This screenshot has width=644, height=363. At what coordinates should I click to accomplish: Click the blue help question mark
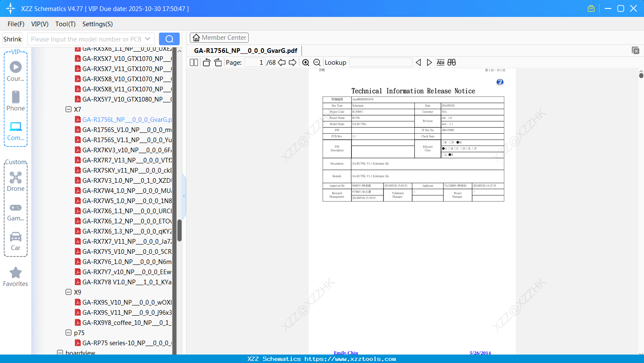[500, 82]
